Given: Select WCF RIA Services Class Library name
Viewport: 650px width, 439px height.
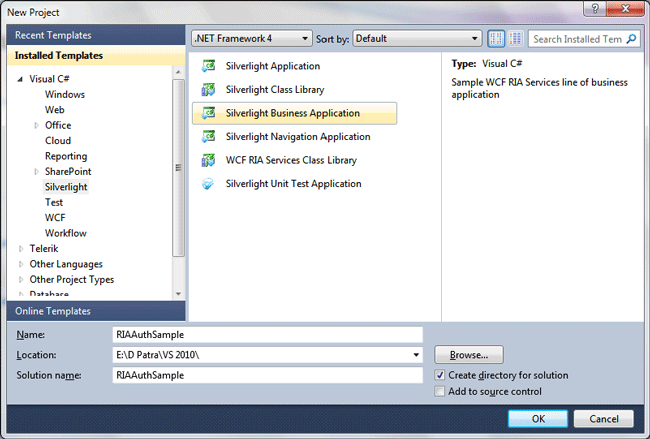Looking at the screenshot, I should [x=291, y=160].
